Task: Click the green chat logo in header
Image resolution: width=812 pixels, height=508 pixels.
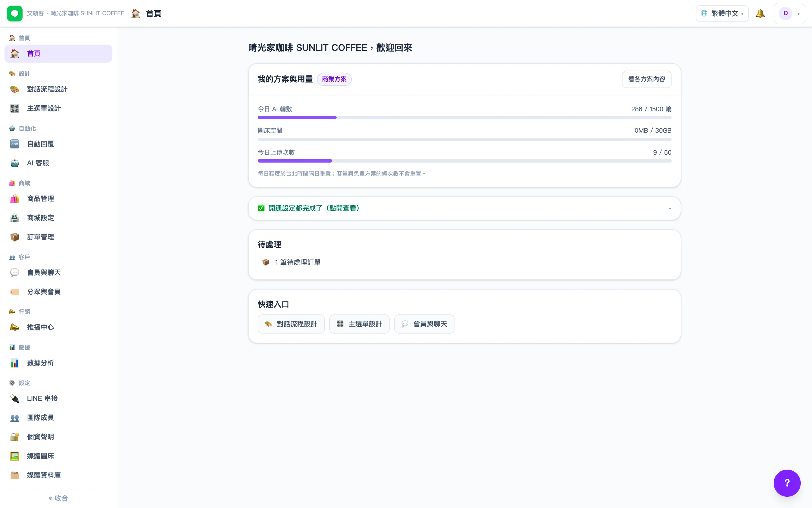Action: 14,14
